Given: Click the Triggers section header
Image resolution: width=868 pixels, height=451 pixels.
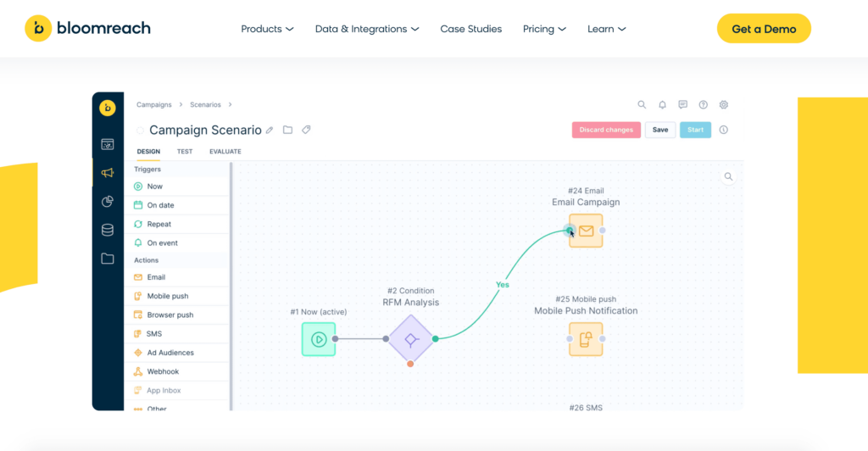Looking at the screenshot, I should tap(147, 170).
